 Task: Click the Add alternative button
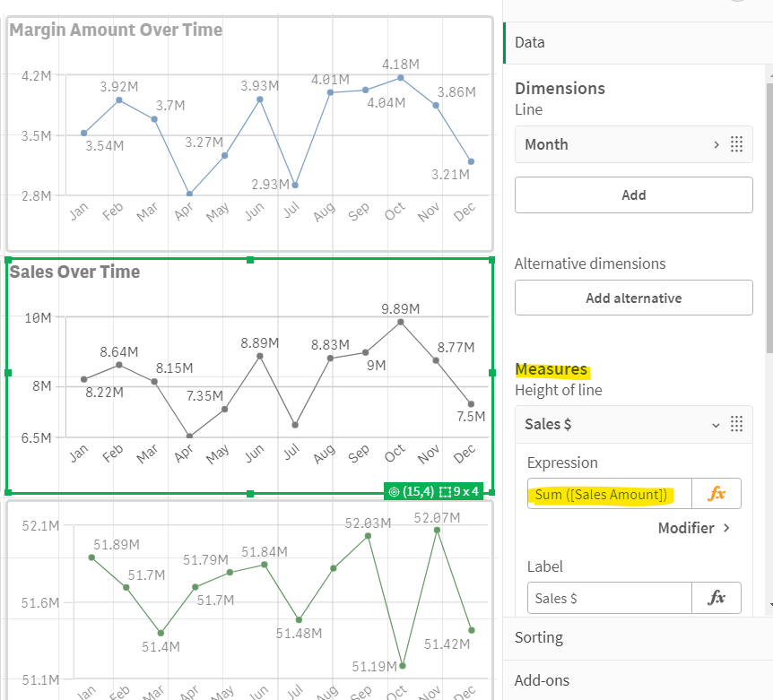(633, 298)
